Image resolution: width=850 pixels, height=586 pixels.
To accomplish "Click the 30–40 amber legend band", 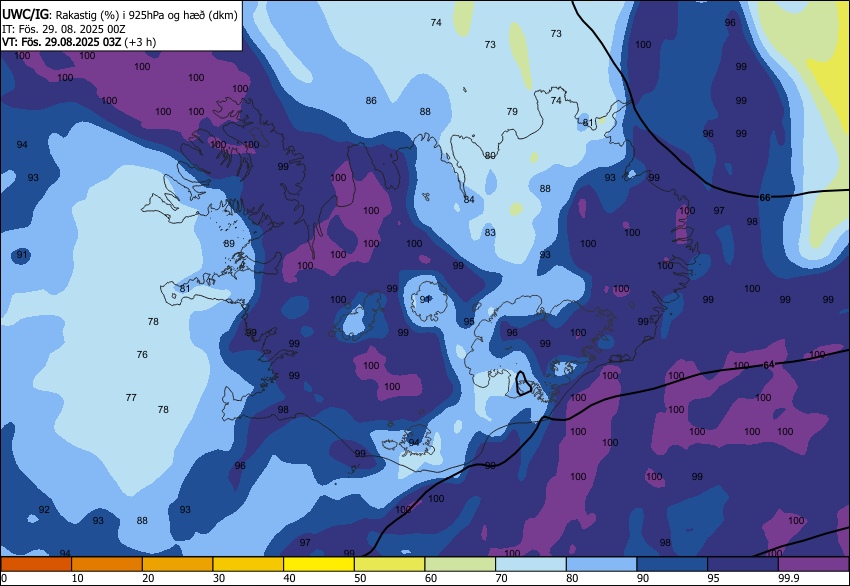I will pos(248,564).
